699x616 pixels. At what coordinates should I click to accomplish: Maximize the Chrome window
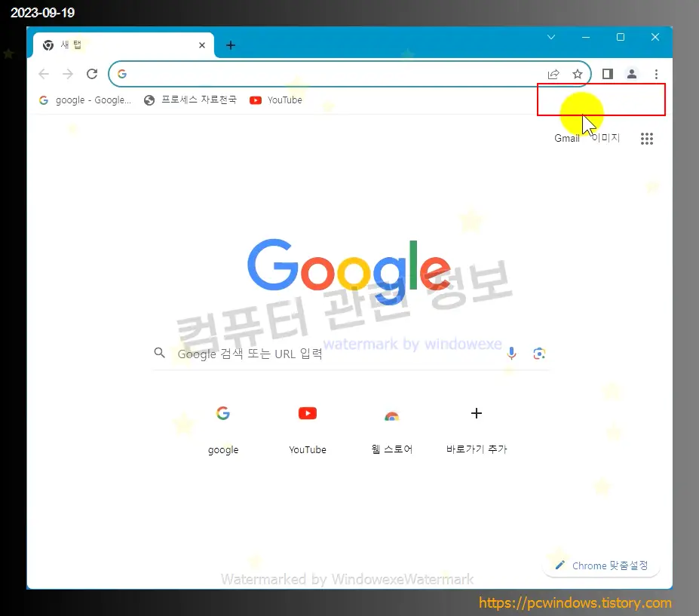click(x=620, y=37)
